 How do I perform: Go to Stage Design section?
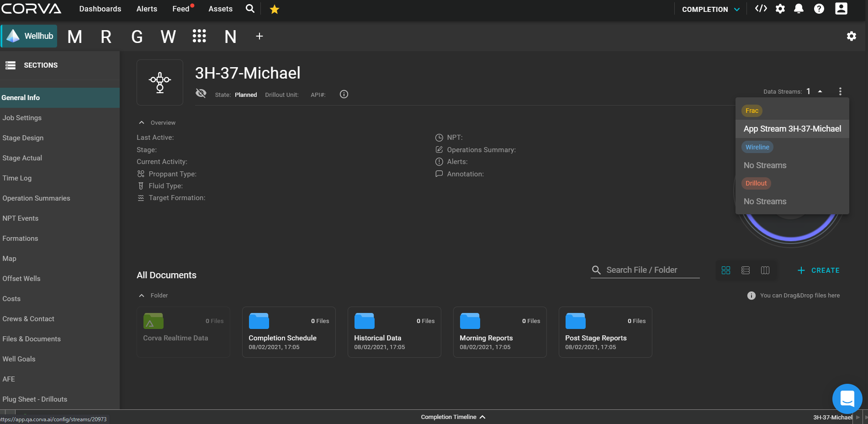pos(60,138)
